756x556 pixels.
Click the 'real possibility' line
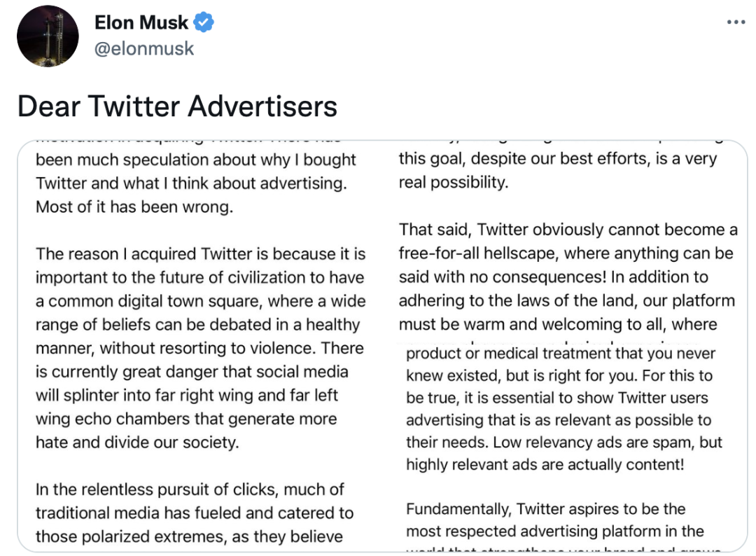click(454, 182)
